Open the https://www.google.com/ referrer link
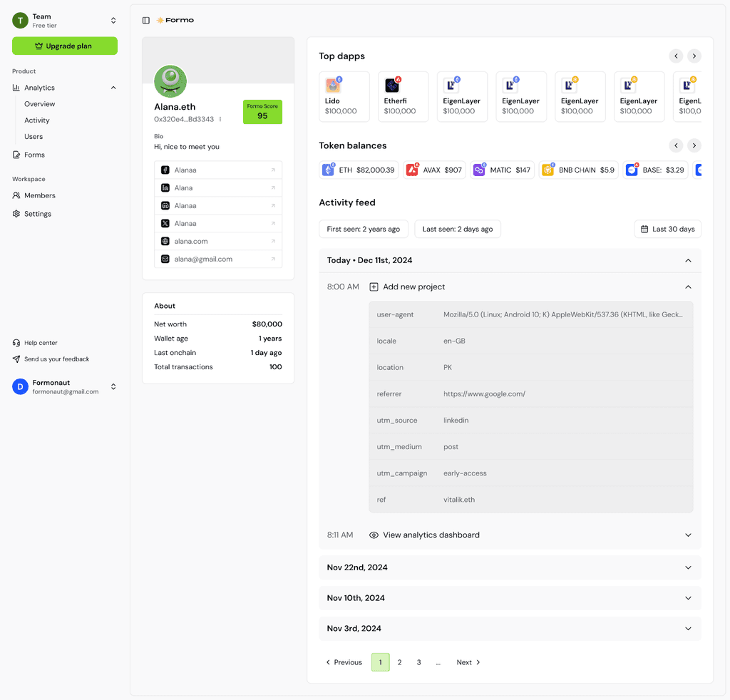This screenshot has width=730, height=700. pos(485,393)
